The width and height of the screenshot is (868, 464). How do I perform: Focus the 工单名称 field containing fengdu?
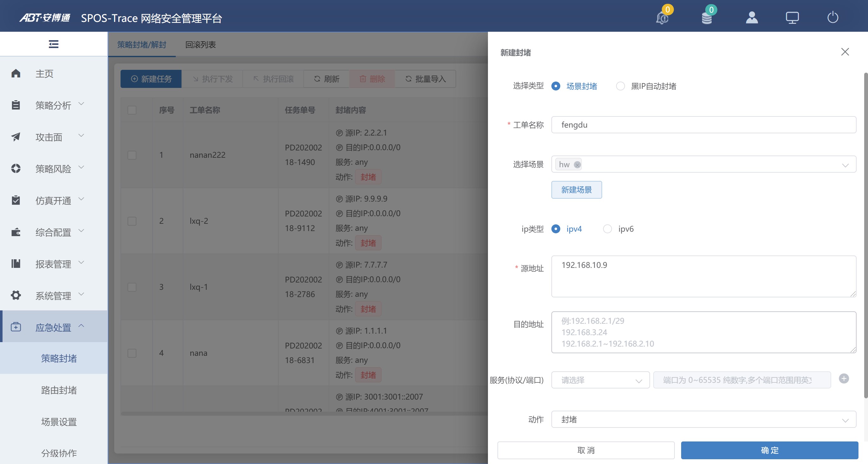(704, 125)
